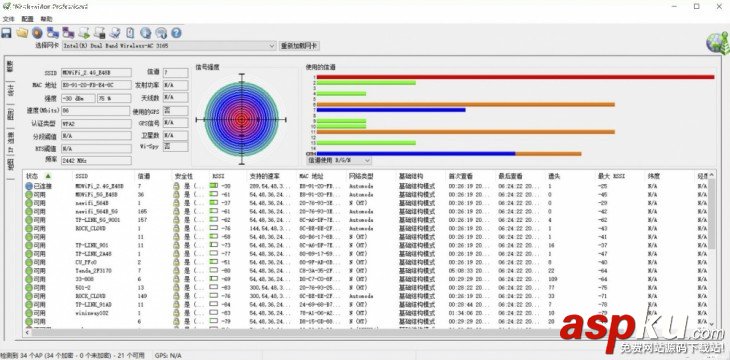Open the 文件 menu
Screen dimensions: 730x360
tap(8, 19)
